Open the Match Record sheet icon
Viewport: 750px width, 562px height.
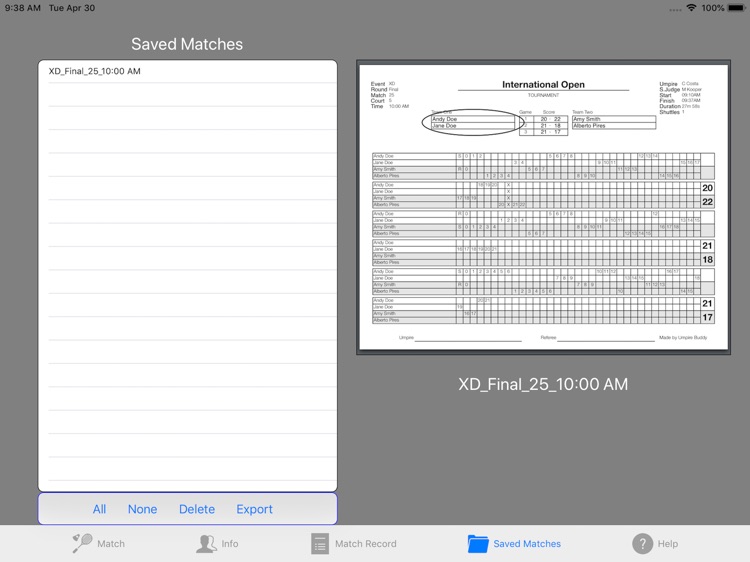tap(320, 544)
